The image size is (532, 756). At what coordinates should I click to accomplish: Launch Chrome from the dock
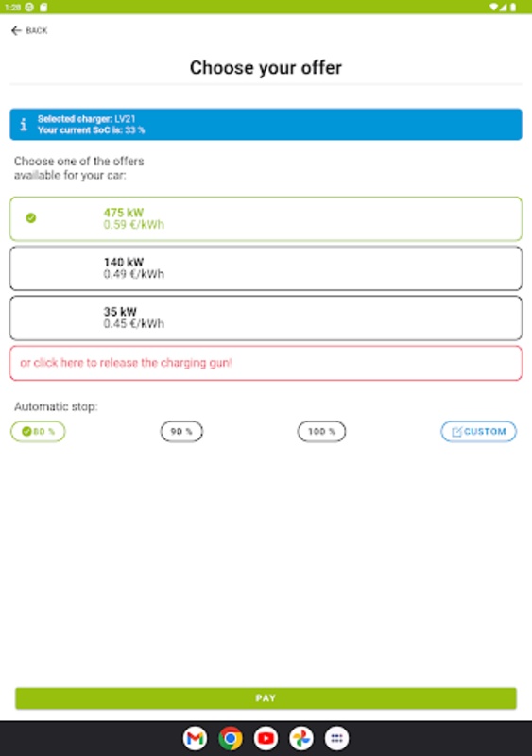(231, 738)
